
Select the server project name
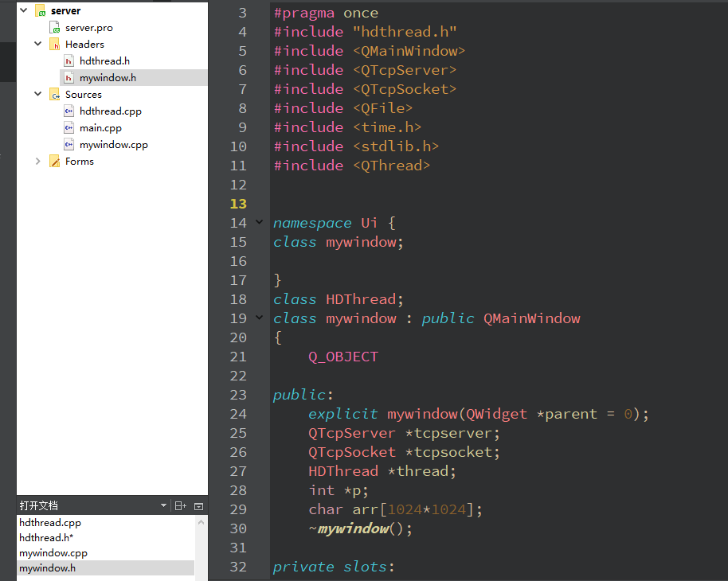click(x=65, y=10)
